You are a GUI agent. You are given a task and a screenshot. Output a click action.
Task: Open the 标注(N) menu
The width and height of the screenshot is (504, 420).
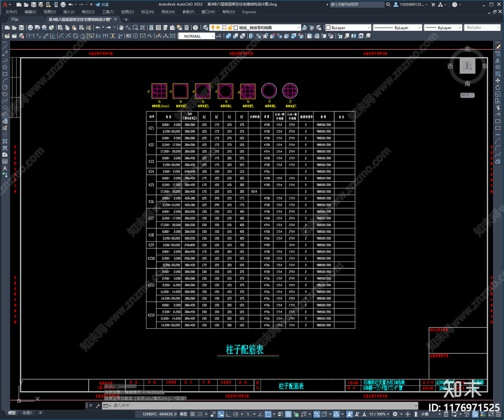point(147,12)
